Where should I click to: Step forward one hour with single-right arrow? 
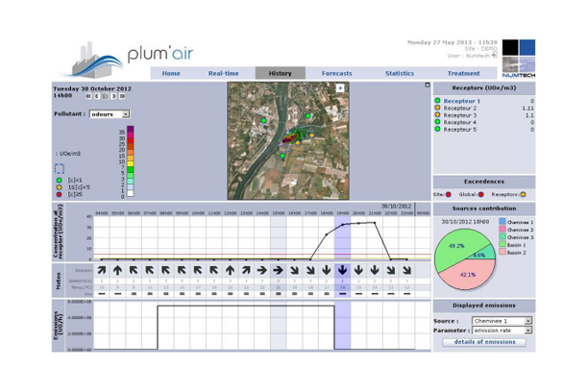[x=113, y=96]
